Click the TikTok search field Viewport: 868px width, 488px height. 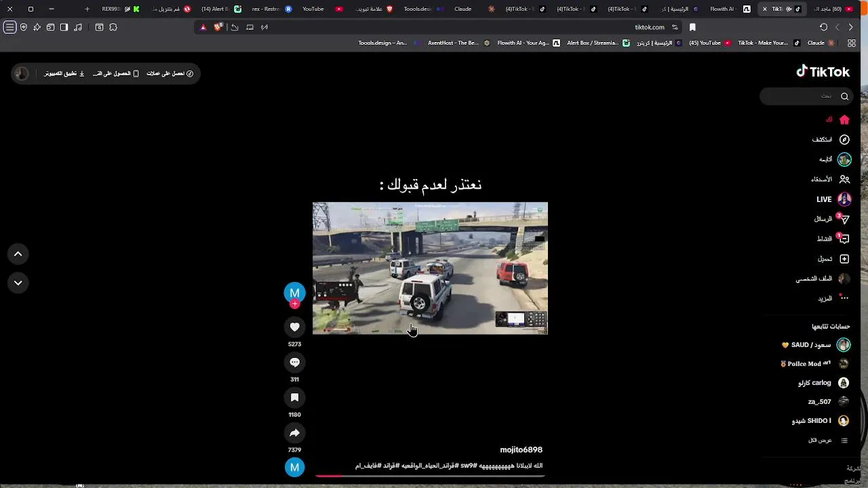[806, 96]
